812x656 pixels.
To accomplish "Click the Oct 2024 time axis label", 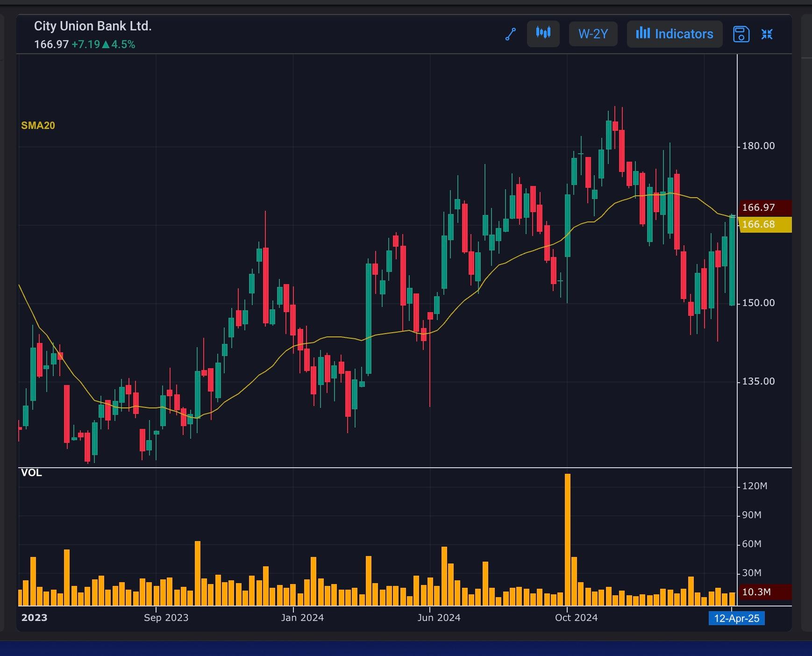I will 576,618.
